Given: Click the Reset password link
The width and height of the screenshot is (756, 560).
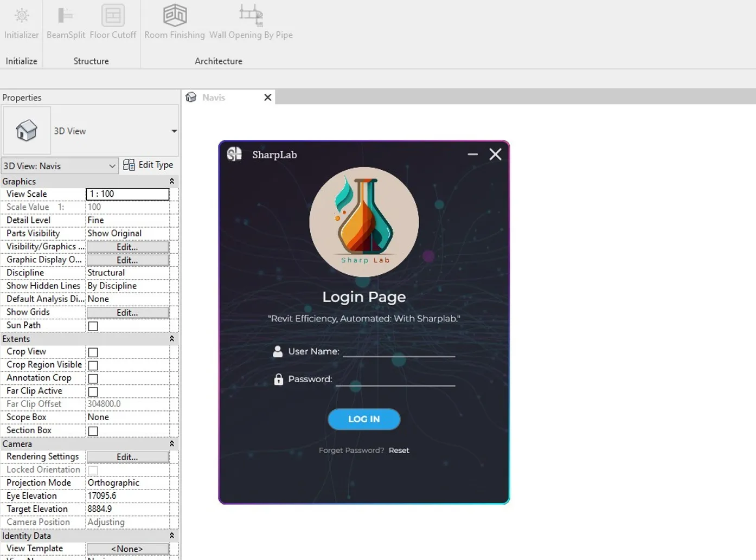Looking at the screenshot, I should coord(399,450).
